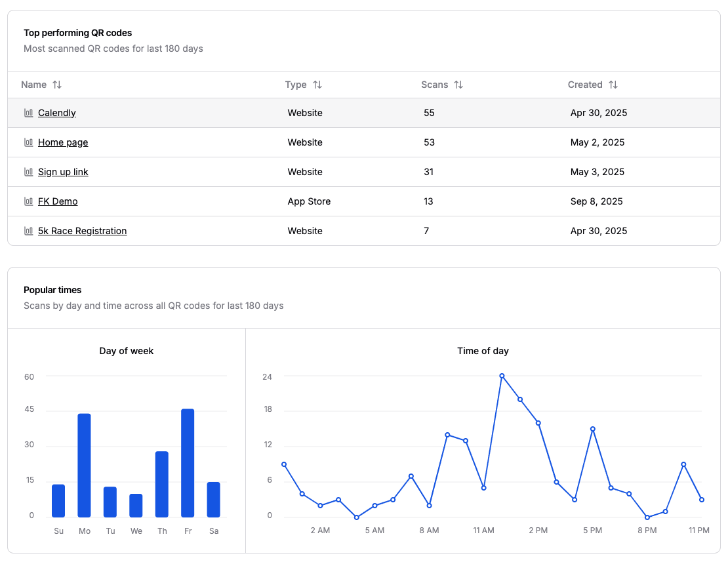Sort table by Scans column arrows
The height and width of the screenshot is (564, 728).
458,85
